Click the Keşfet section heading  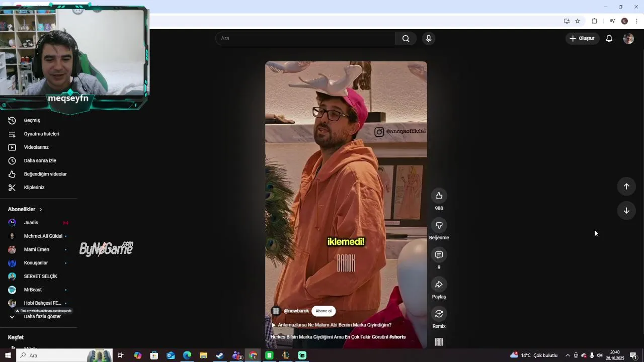[x=16, y=337]
